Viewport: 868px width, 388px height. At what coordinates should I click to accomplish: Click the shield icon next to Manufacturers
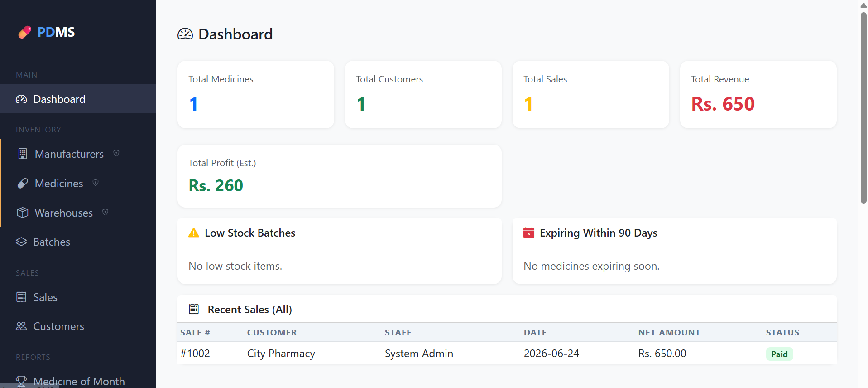(x=116, y=153)
